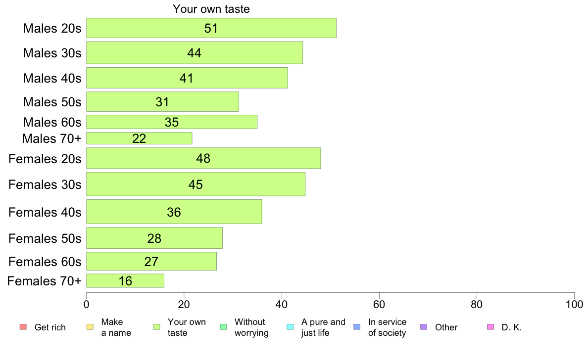Click the Make a name yellow swatch
588x364 pixels.
tap(90, 327)
